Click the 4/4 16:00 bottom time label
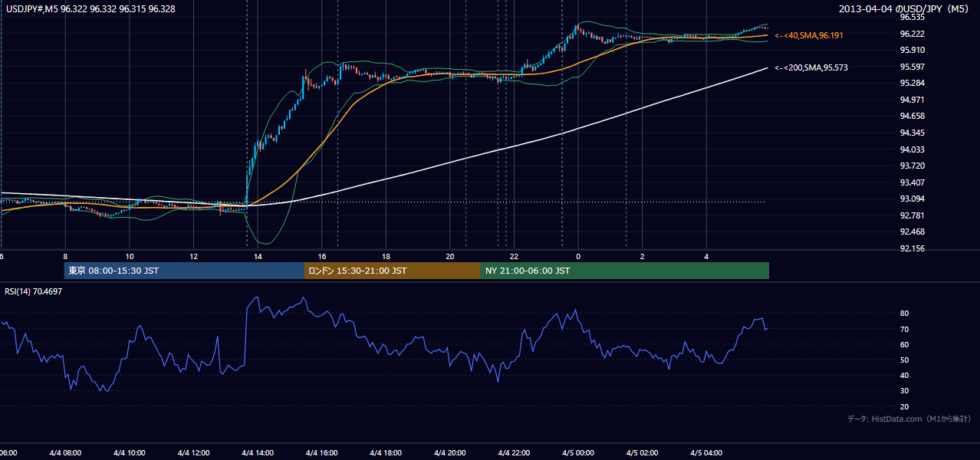The width and height of the screenshot is (980, 460). click(x=322, y=452)
